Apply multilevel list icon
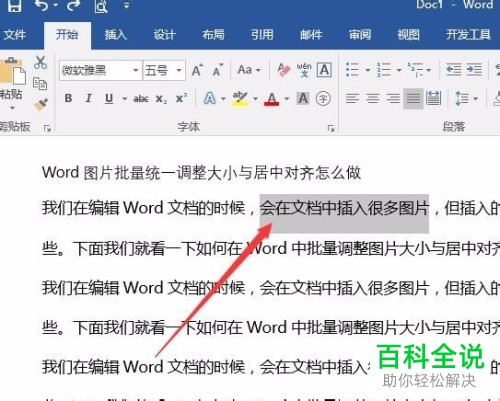 coord(415,70)
